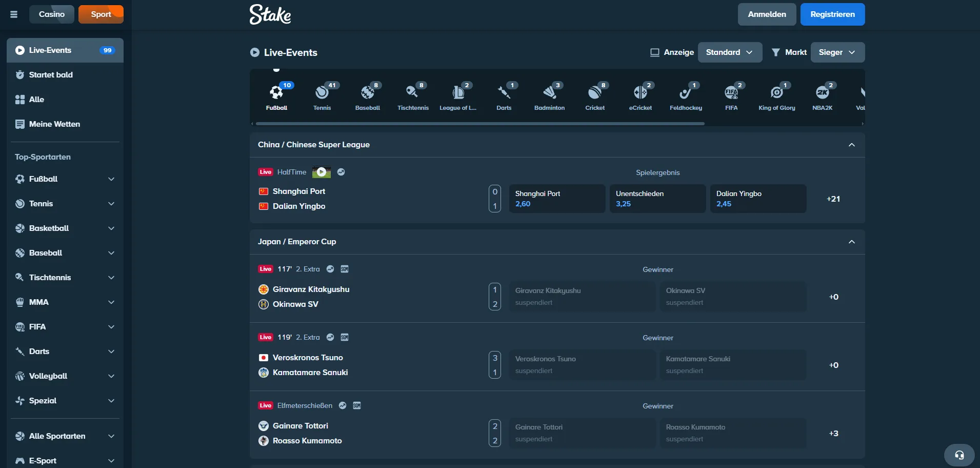This screenshot has height=468, width=980.
Task: Open the Markt Sieger dropdown
Action: [x=837, y=52]
